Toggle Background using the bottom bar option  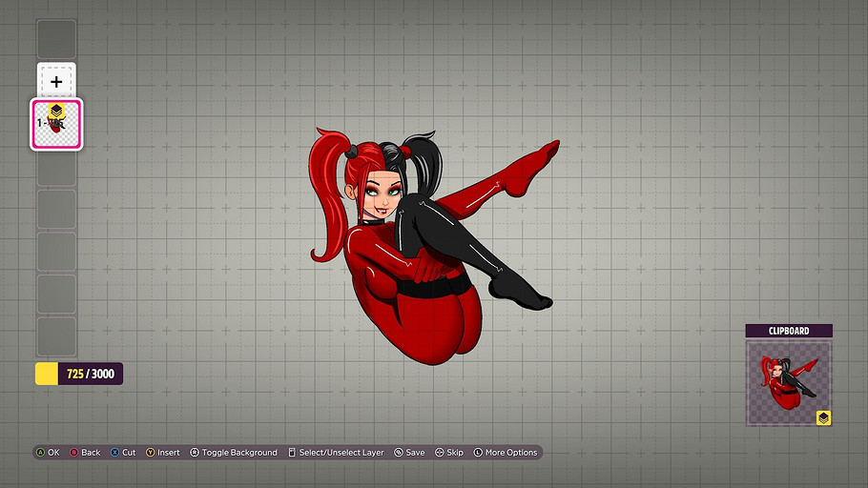coord(234,453)
